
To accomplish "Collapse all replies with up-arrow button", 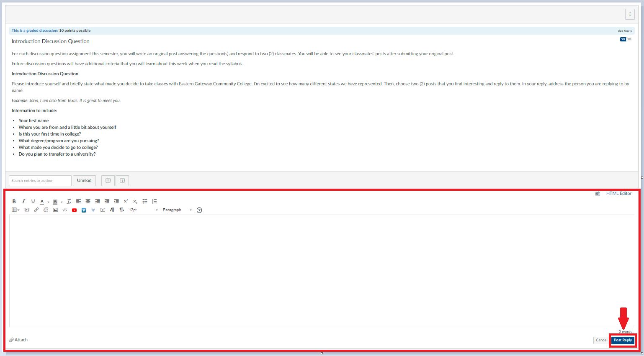I will pyautogui.click(x=108, y=181).
